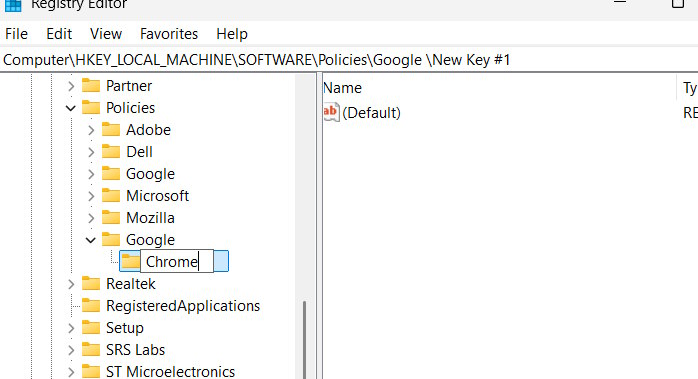Select the Realtek folder icon
This screenshot has width=698, height=379.
point(91,284)
